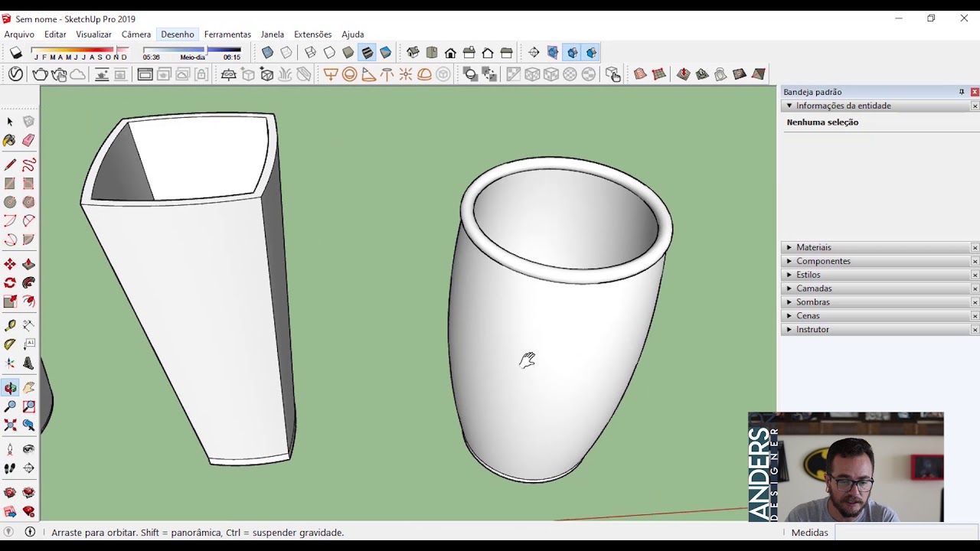980x551 pixels.
Task: Choose the pink Eraser tool
Action: pyautogui.click(x=28, y=141)
